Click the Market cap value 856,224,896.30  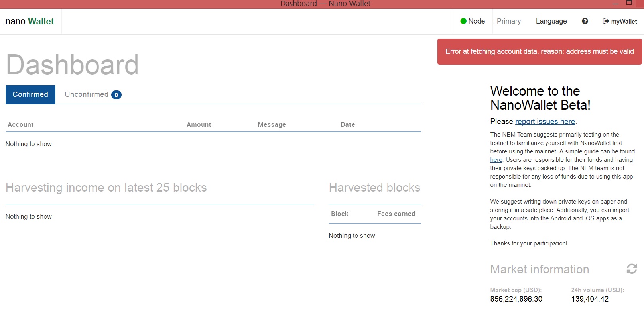click(516, 299)
